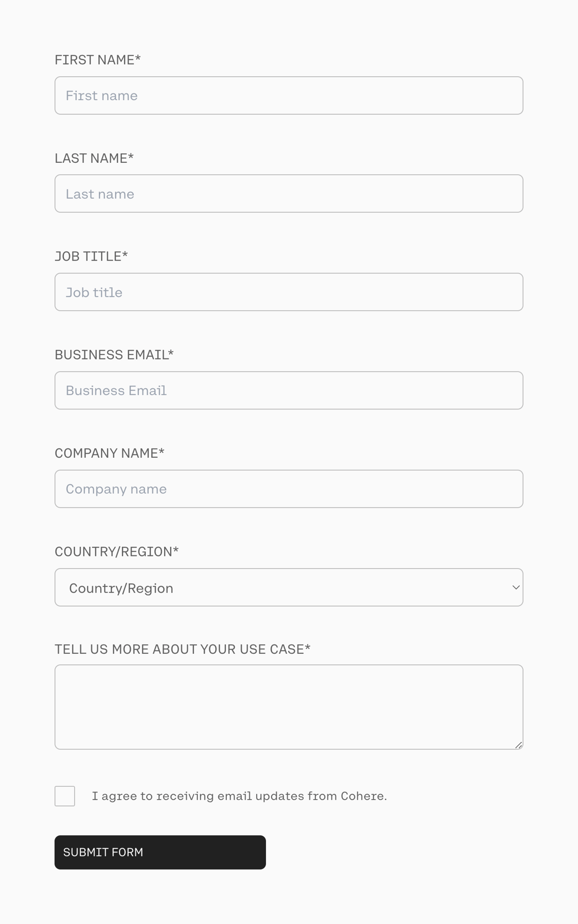This screenshot has width=578, height=924.
Task: Click the Country/Region dropdown chevron arrow
Action: (x=515, y=587)
